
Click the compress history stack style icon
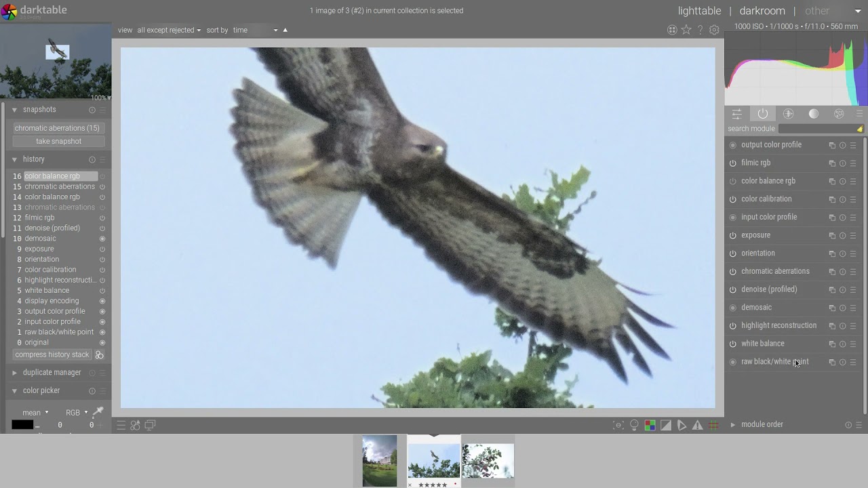click(x=99, y=355)
